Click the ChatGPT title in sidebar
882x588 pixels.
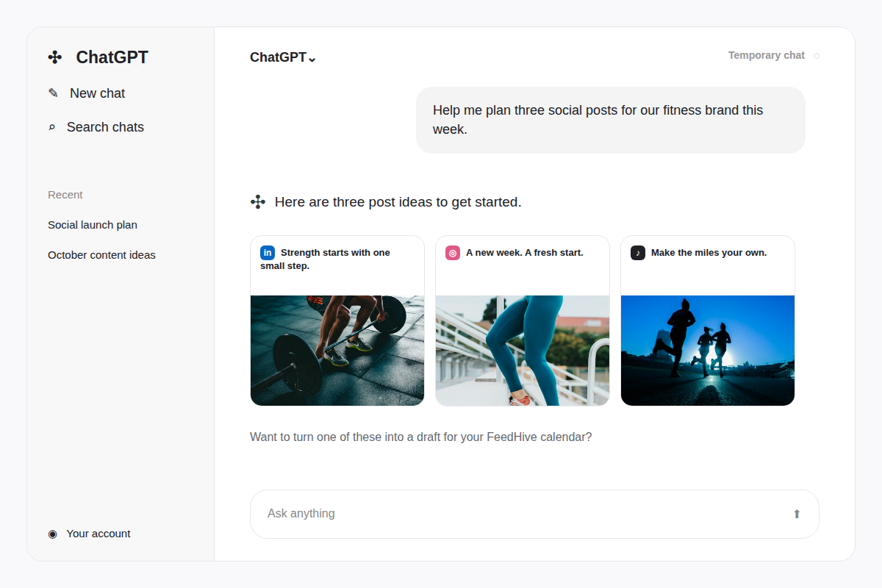[x=112, y=57]
